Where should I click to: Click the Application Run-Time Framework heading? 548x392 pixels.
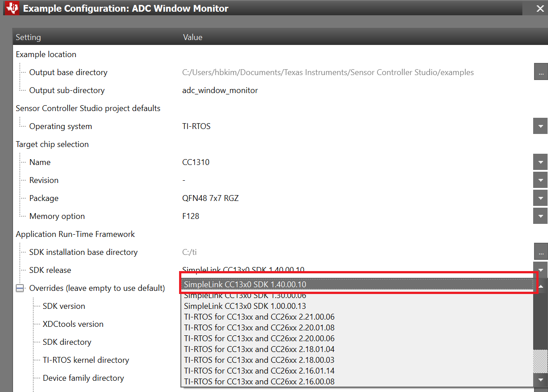pos(75,234)
